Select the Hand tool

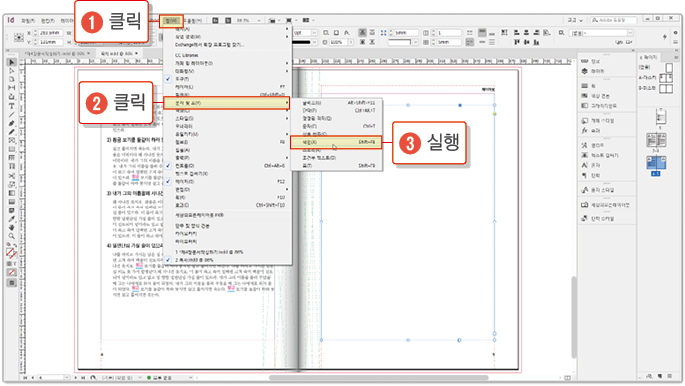(12, 227)
